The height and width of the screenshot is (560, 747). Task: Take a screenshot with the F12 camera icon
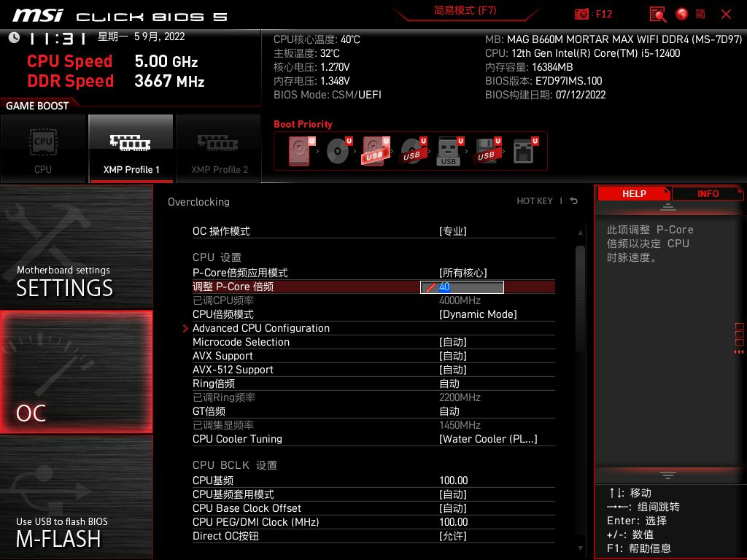click(581, 14)
